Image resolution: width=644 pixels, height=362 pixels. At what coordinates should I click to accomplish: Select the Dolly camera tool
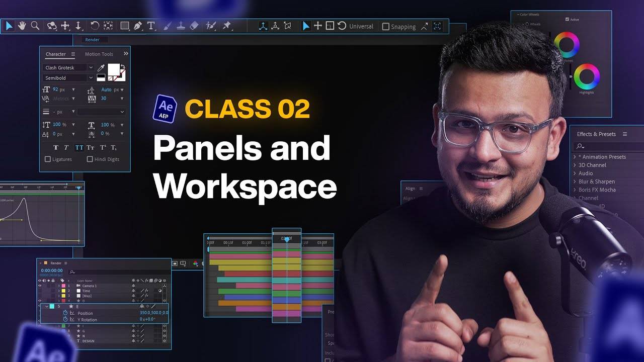coord(78,26)
